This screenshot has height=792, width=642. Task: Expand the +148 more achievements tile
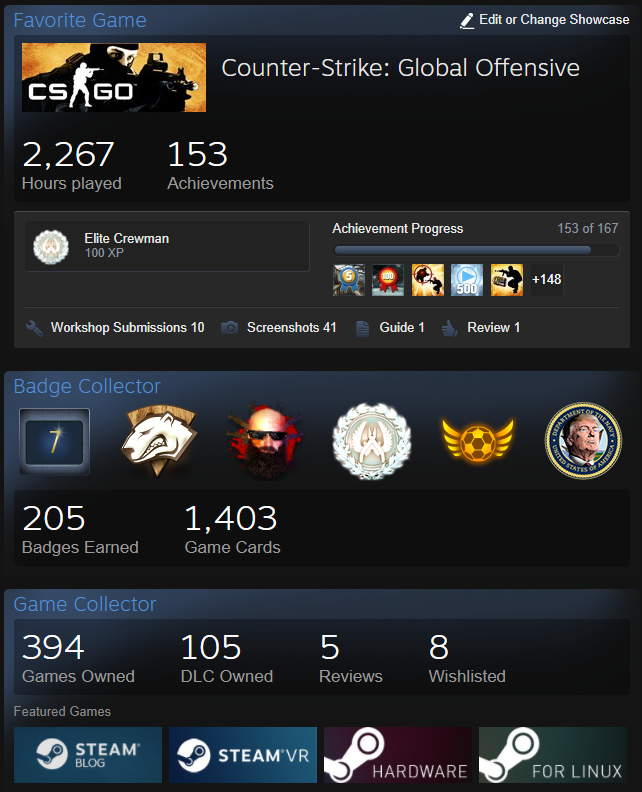click(x=547, y=280)
